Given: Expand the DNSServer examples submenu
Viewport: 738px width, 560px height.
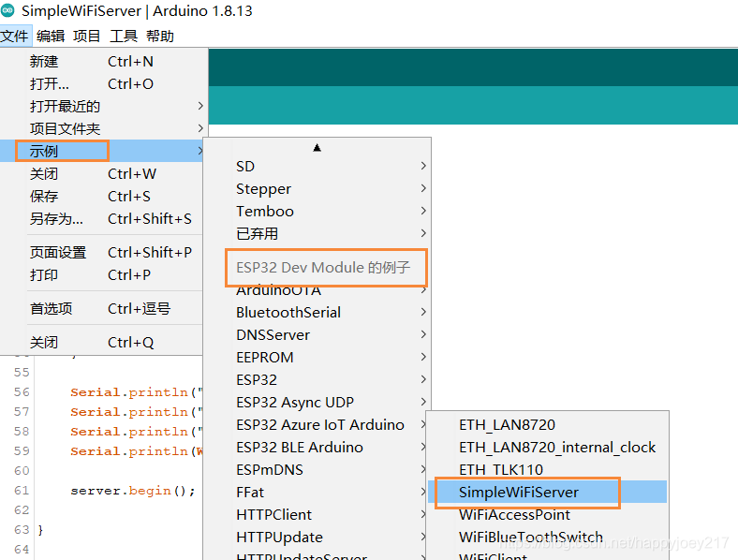Looking at the screenshot, I should tap(317, 335).
